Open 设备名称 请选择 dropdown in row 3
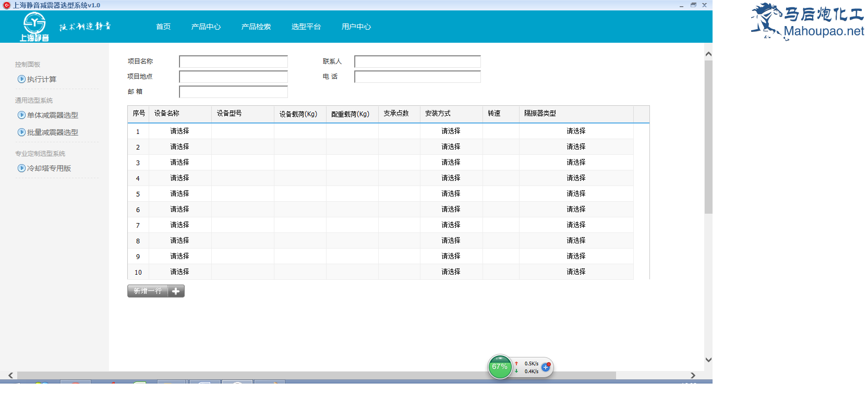This screenshot has width=868, height=419. pos(180,163)
